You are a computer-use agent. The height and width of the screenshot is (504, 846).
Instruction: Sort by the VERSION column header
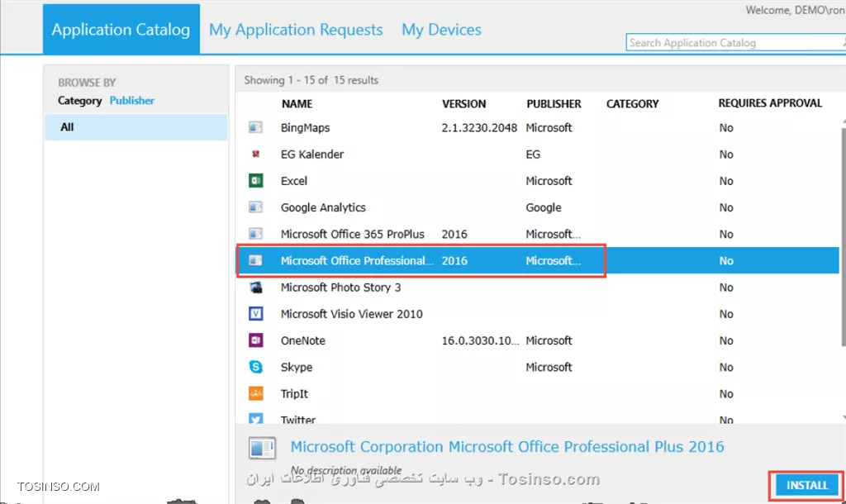[463, 103]
